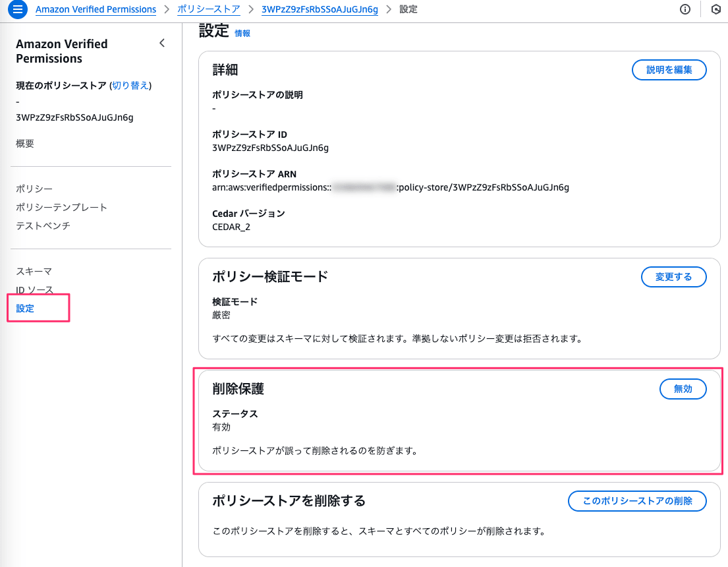Click このポリシーストアの削除 button

point(638,501)
